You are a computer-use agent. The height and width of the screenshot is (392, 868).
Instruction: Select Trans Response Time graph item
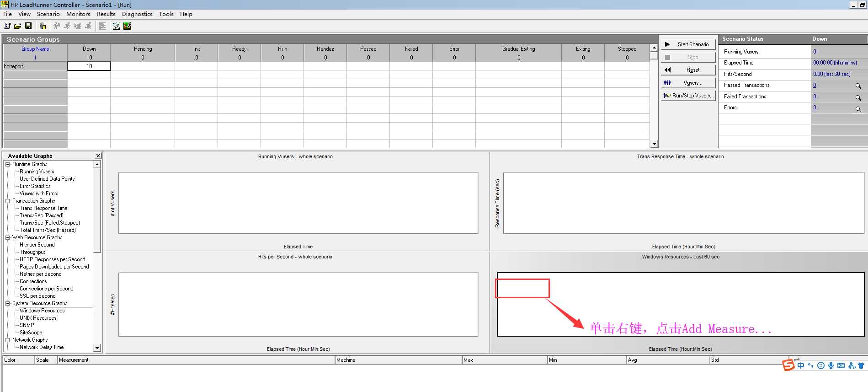tap(43, 208)
